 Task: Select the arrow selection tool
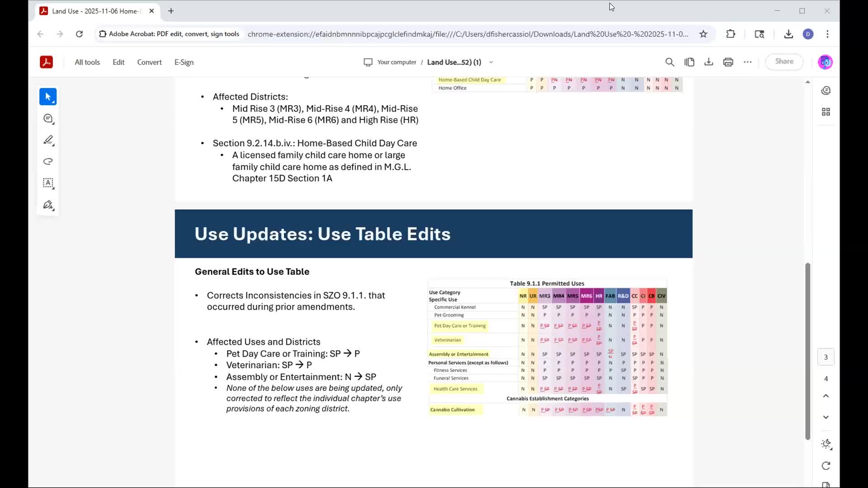coord(48,97)
